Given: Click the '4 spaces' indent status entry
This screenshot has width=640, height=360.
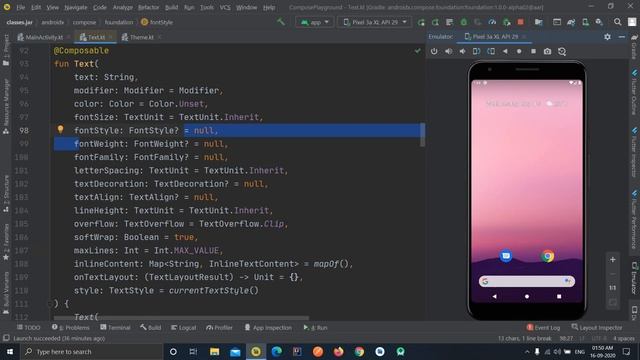Looking at the screenshot, I should pos(624,338).
